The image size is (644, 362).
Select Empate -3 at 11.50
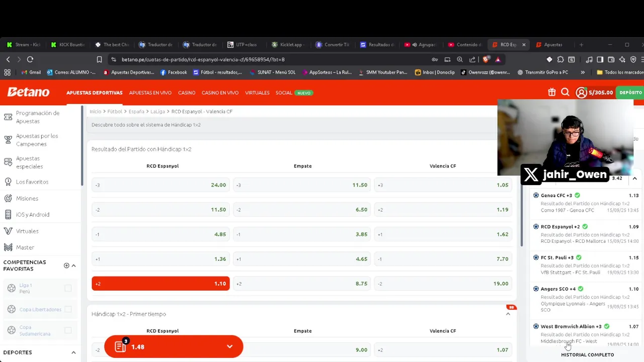point(302,185)
